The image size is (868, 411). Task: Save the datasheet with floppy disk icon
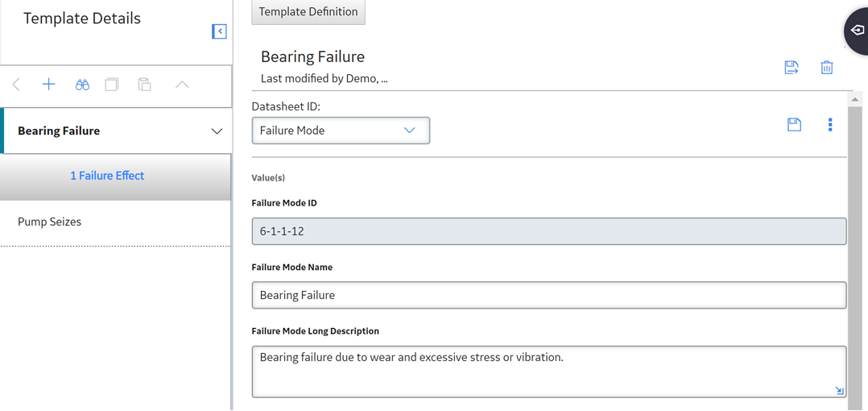pyautogui.click(x=795, y=125)
